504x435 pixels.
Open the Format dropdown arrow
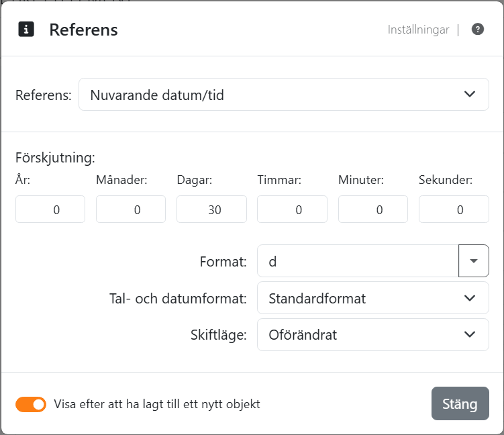point(473,261)
